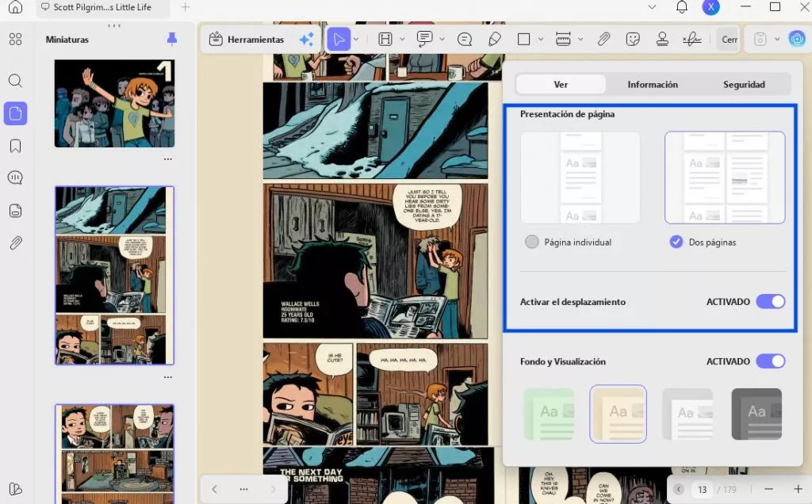The width and height of the screenshot is (812, 504).
Task: Open the Herramientas menu button
Action: pos(247,40)
